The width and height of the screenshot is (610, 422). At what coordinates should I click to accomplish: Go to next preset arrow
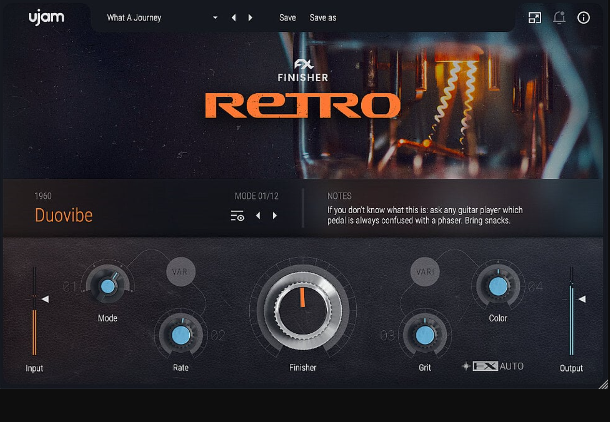250,18
